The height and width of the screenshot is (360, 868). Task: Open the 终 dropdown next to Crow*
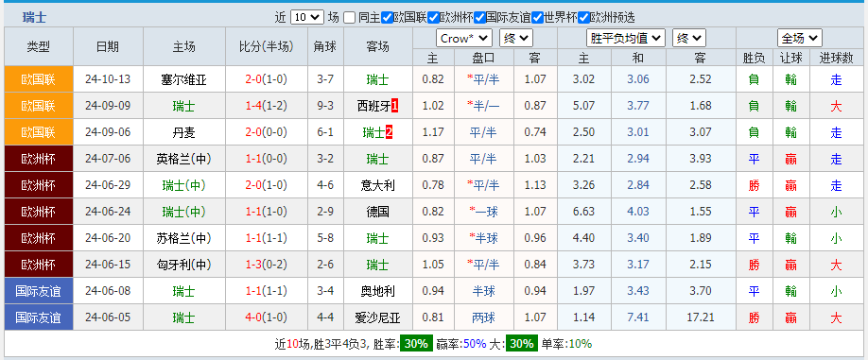tap(516, 38)
